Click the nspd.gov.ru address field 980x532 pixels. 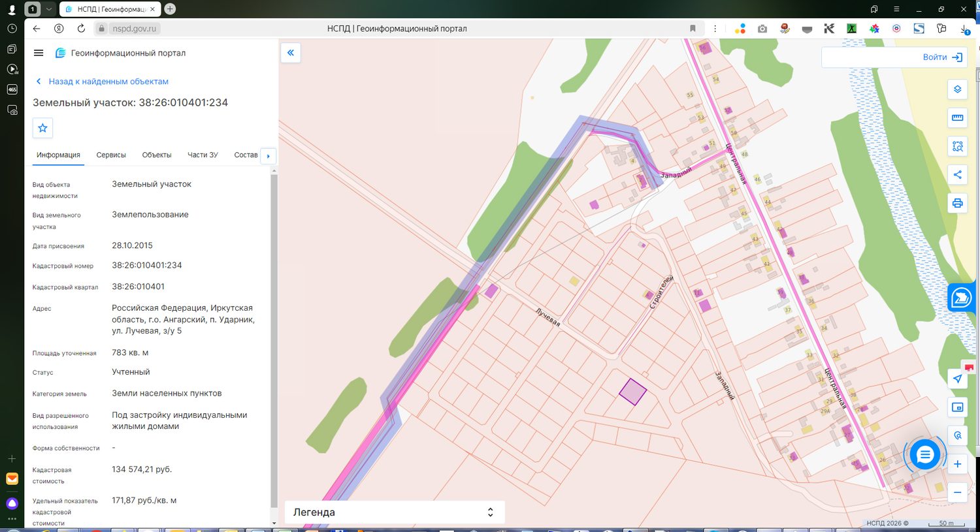point(135,29)
